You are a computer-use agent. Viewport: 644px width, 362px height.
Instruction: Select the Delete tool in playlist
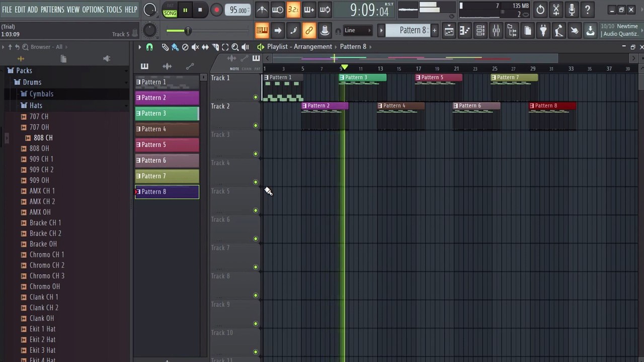click(x=185, y=47)
